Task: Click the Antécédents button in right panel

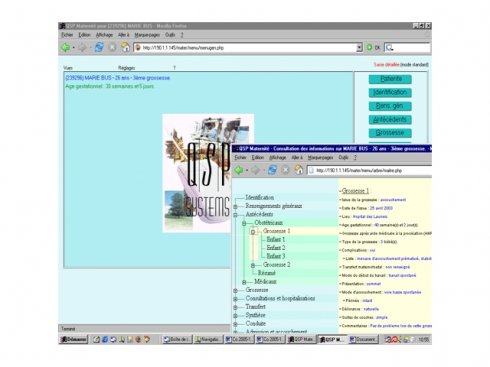Action: 390,119
